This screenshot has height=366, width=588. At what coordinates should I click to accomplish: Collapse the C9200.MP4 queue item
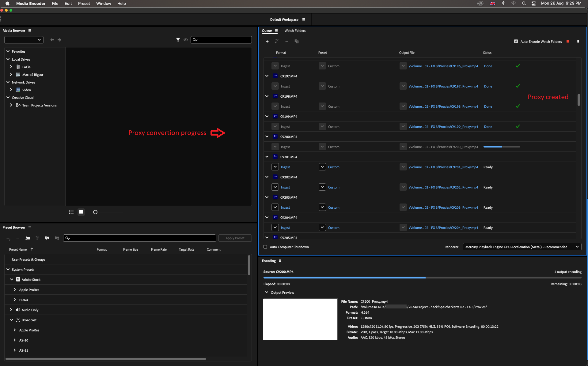point(267,136)
